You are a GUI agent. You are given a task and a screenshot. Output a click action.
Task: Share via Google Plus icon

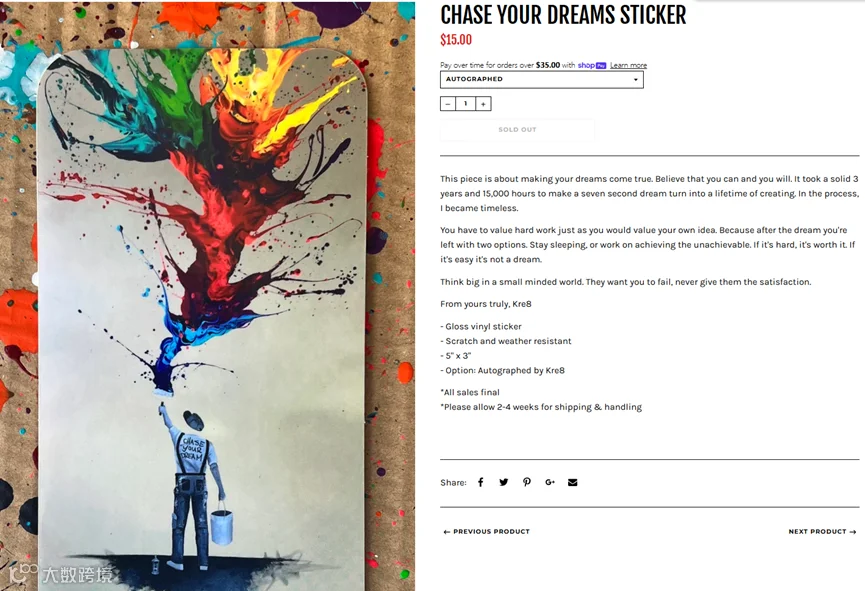(550, 482)
